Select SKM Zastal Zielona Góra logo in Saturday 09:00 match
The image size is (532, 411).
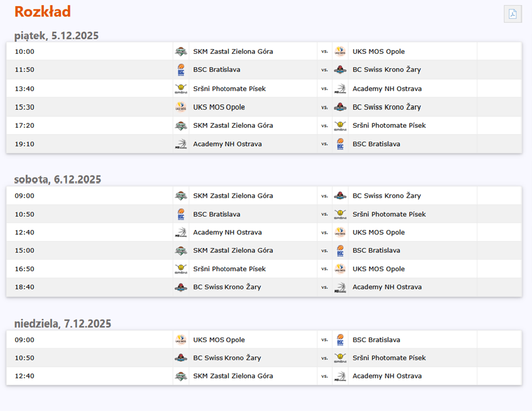(x=180, y=195)
